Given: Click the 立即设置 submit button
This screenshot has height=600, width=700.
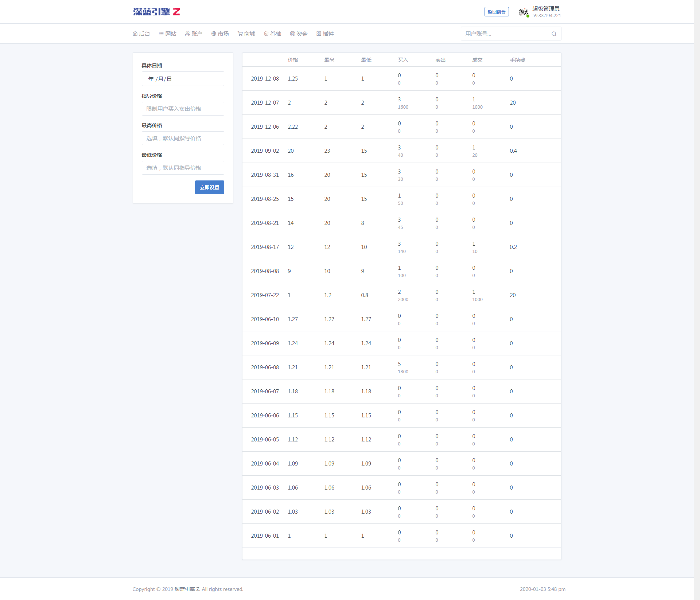Looking at the screenshot, I should coord(209,187).
